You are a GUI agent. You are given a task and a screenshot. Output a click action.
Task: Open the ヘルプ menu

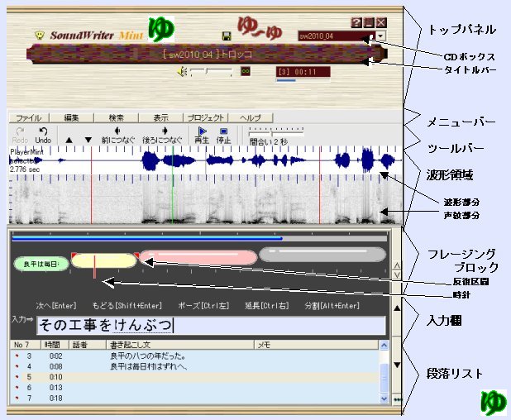tap(251, 118)
